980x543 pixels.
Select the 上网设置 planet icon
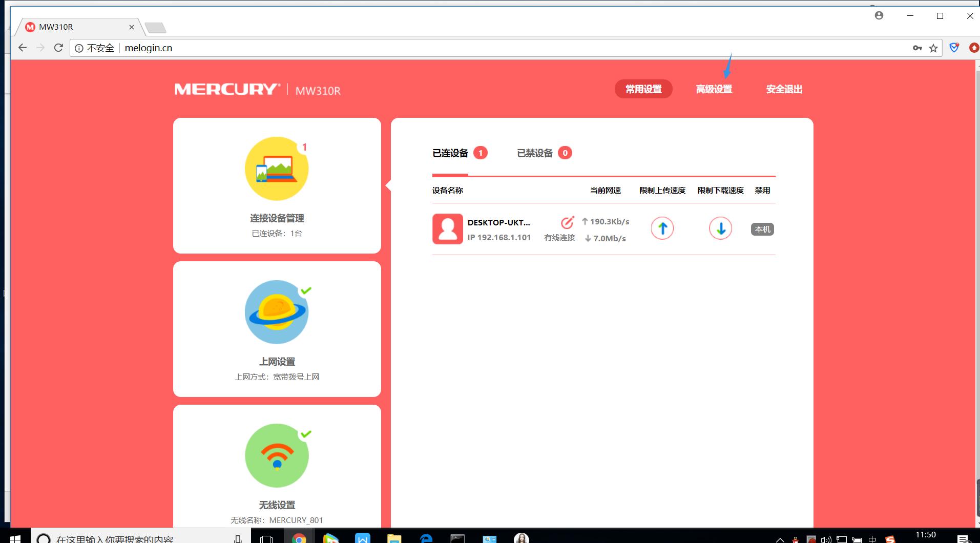click(277, 311)
